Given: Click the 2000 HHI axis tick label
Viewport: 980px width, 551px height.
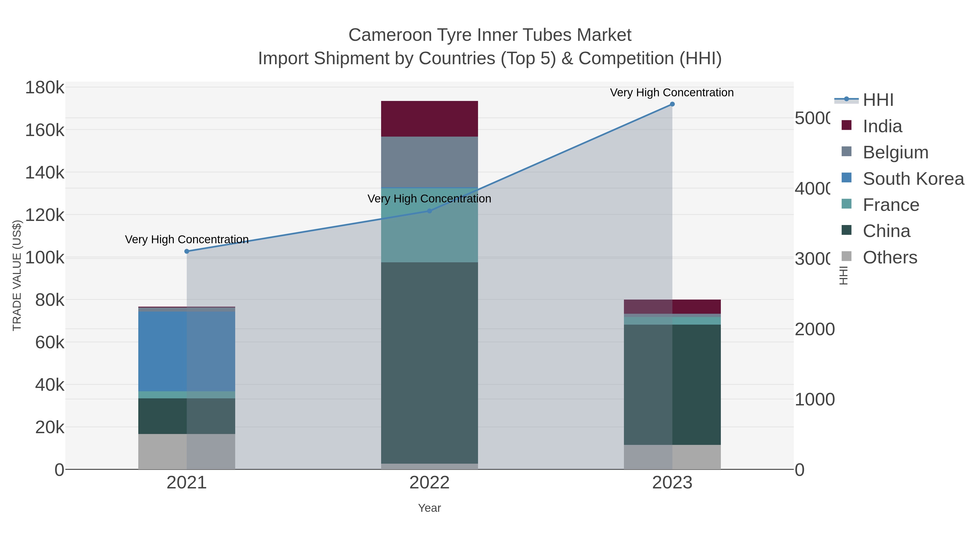Looking at the screenshot, I should click(814, 329).
